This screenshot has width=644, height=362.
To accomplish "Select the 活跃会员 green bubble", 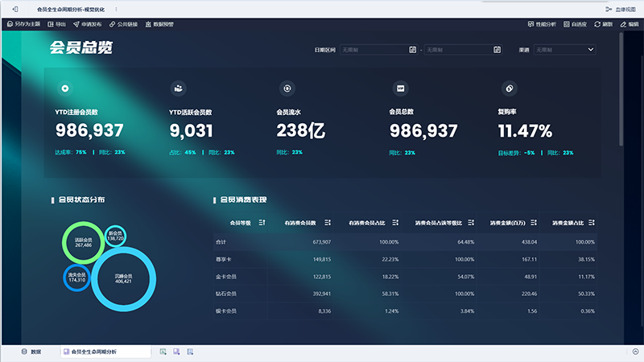I will [84, 243].
